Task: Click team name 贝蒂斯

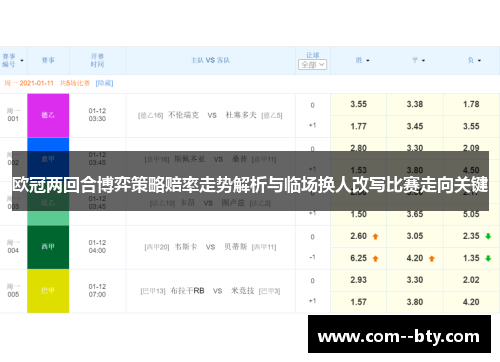Action: pos(236,247)
